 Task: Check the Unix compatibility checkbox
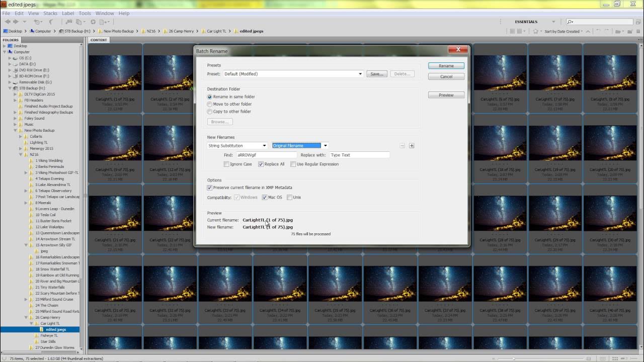pos(289,198)
